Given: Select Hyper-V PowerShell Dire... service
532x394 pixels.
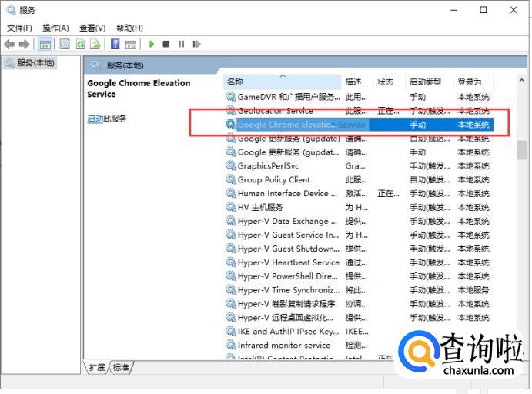Looking at the screenshot, I should [359, 276].
